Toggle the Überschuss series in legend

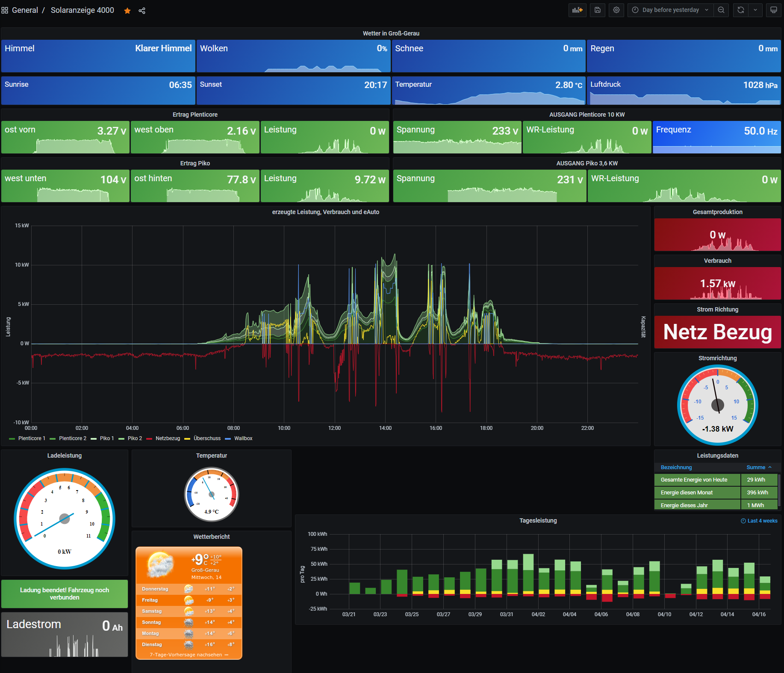pos(207,438)
